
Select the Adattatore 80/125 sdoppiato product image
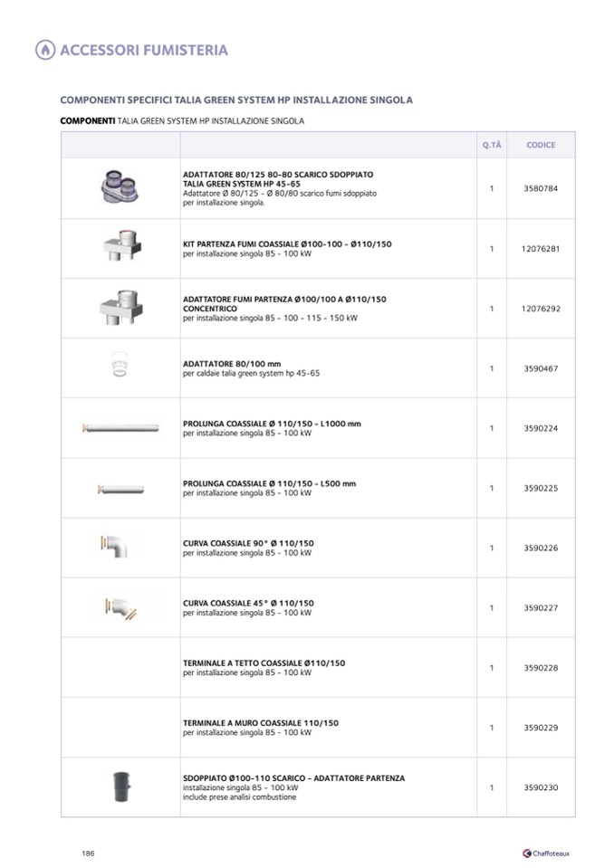[x=120, y=186]
